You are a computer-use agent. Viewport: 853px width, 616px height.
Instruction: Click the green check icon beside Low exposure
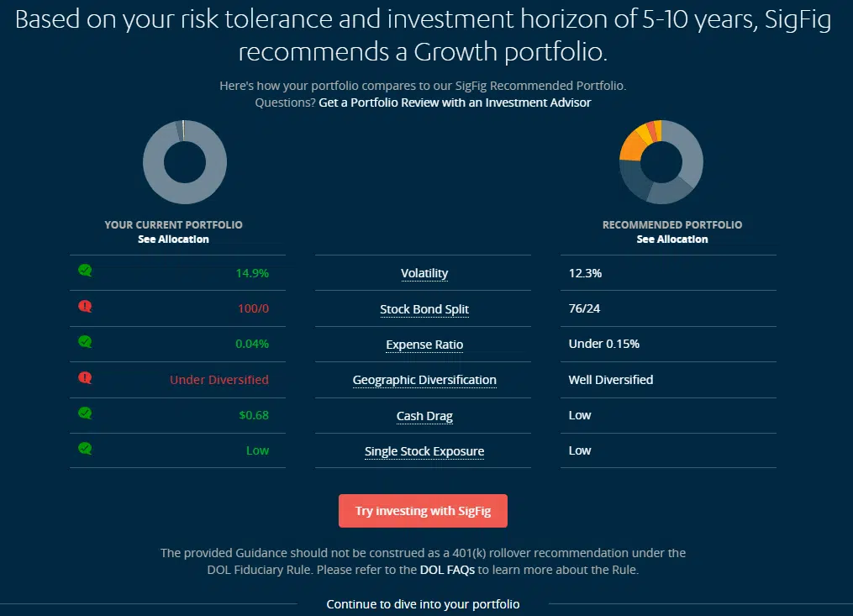pos(85,449)
